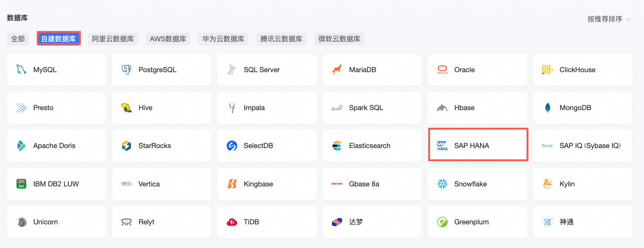Click the Hbase orca icon
The width and height of the screenshot is (644, 248).
point(442,108)
